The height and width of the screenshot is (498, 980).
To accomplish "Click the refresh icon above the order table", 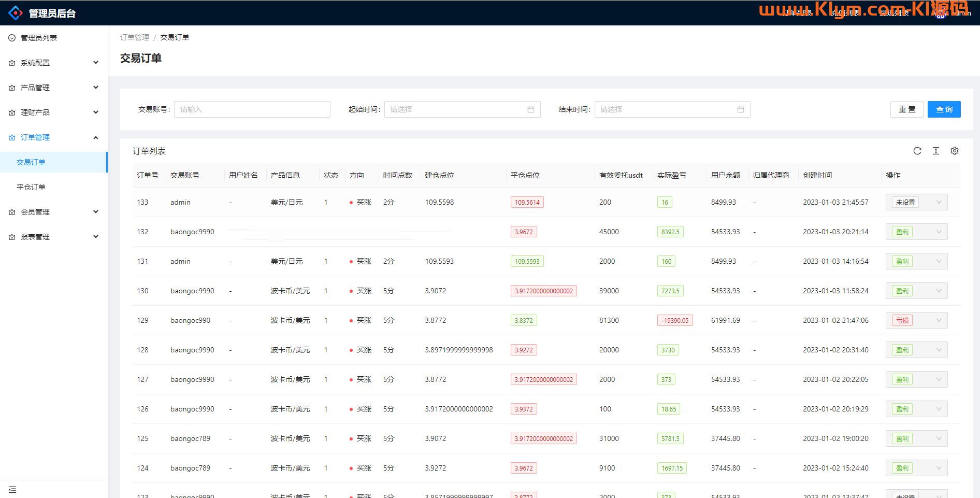I will point(917,151).
